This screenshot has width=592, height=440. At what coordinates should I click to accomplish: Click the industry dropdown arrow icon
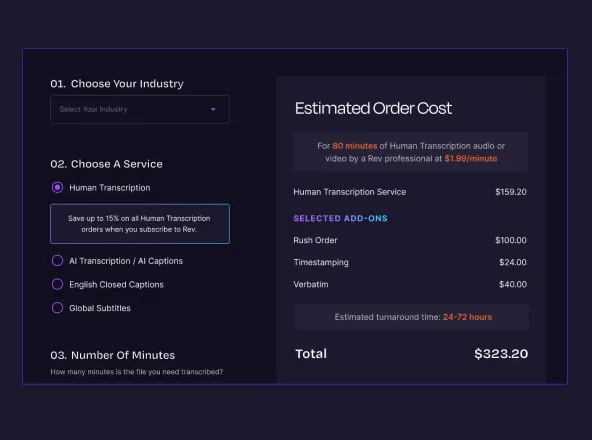[x=213, y=110]
